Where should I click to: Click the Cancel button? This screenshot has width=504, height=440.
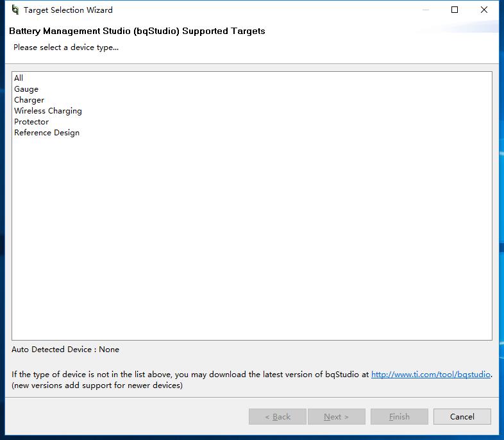click(x=462, y=416)
